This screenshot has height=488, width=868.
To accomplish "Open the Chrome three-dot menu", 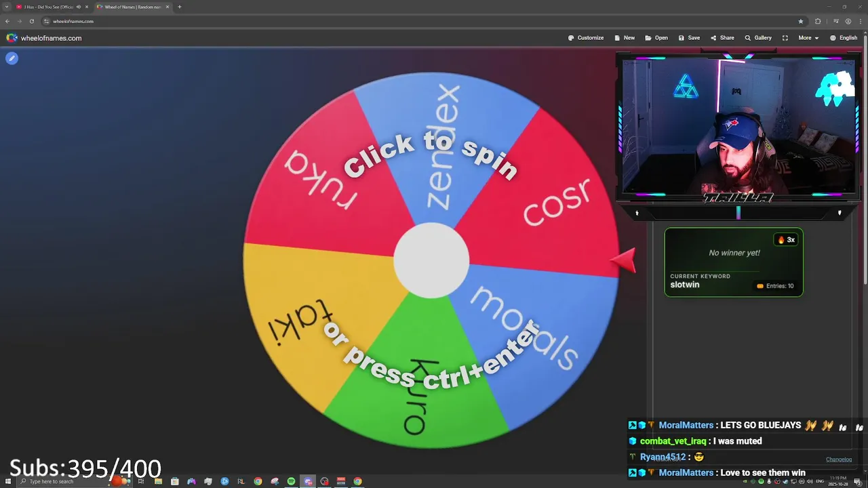I will pyautogui.click(x=859, y=21).
